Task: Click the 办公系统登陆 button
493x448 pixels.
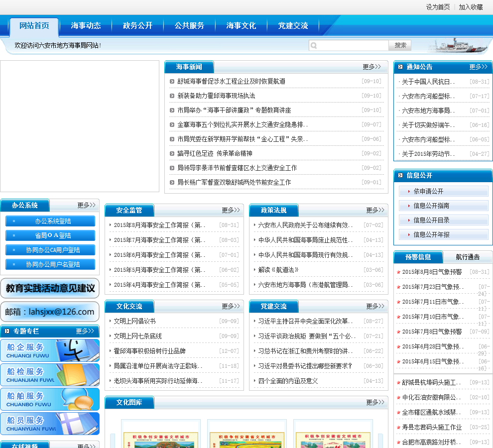Action: pyautogui.click(x=50, y=221)
